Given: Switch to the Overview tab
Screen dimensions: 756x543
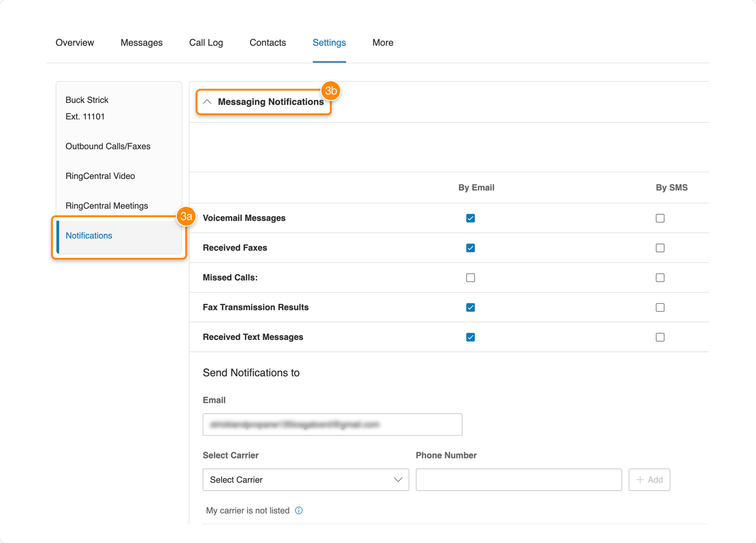Looking at the screenshot, I should 75,42.
